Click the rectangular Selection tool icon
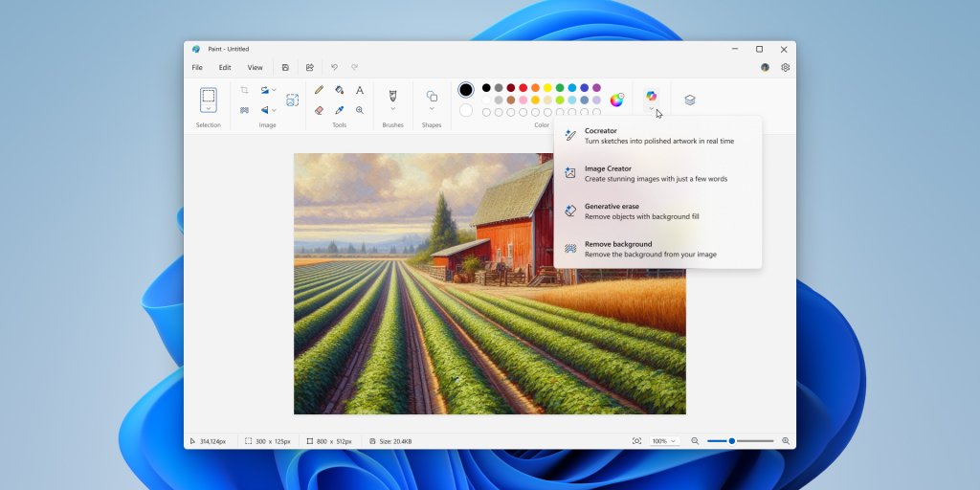This screenshot has width=980, height=490. point(208,96)
